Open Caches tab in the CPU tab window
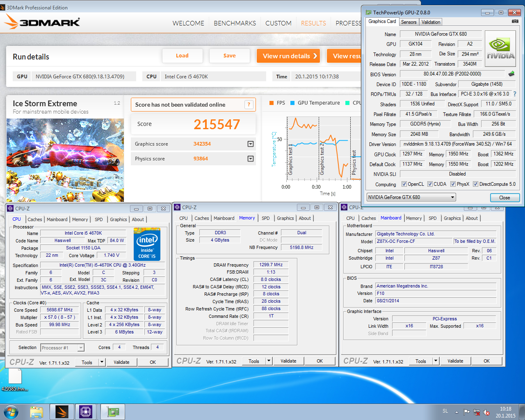Screen dimensions: 525x420 pyautogui.click(x=35, y=219)
